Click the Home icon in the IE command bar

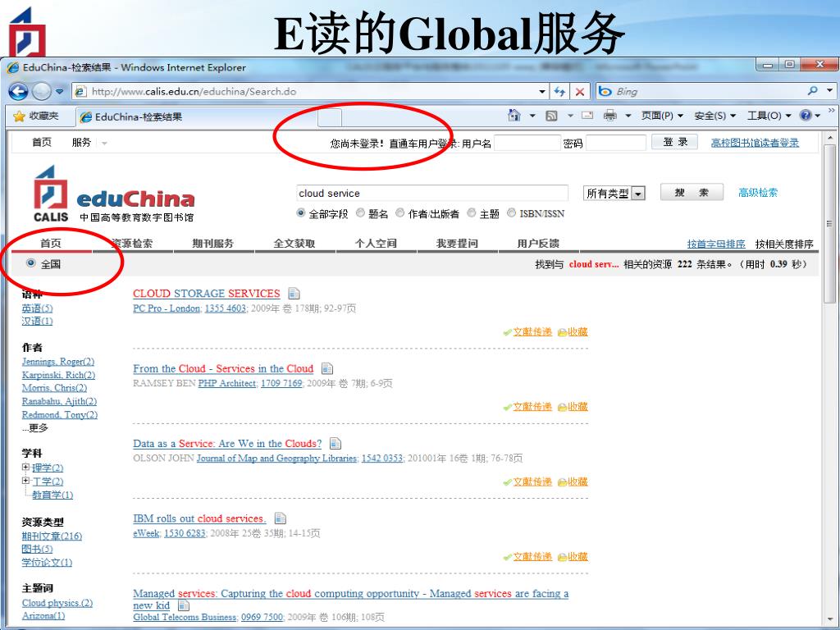[x=514, y=115]
